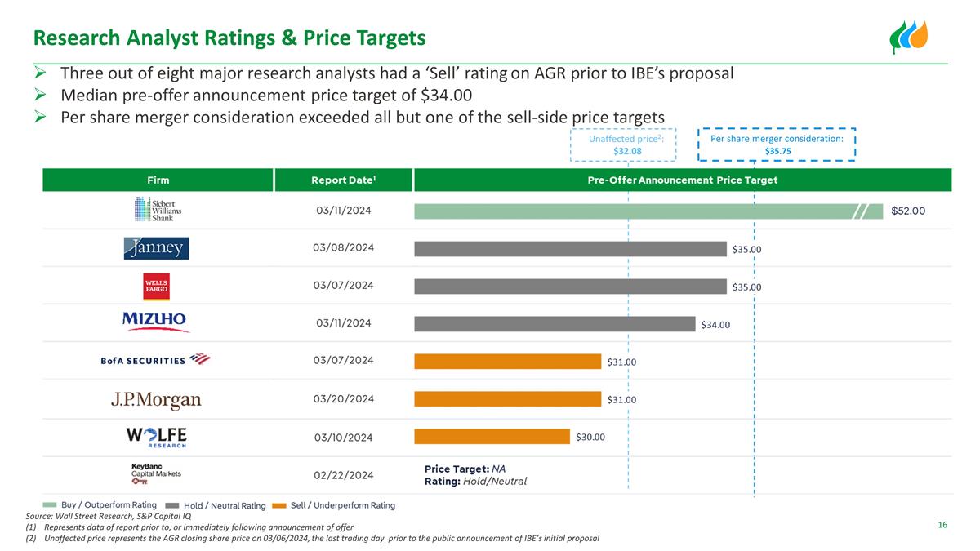This screenshot has width=980, height=551.
Task: Click the Pre-Offer Announcement Price Target header
Action: coord(682,180)
